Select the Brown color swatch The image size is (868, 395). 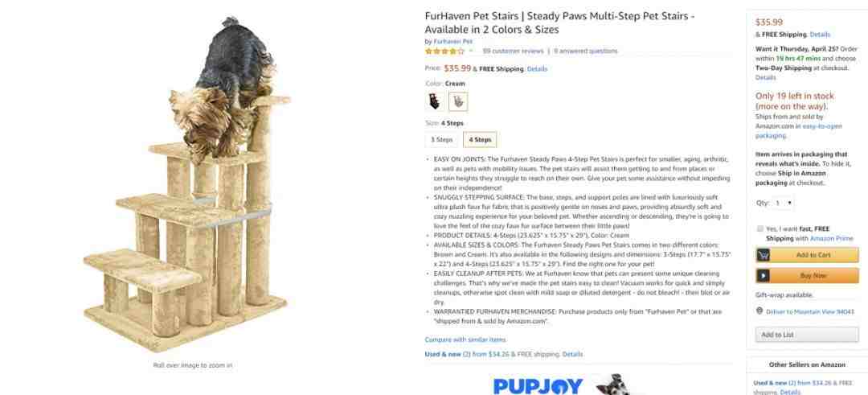435,101
